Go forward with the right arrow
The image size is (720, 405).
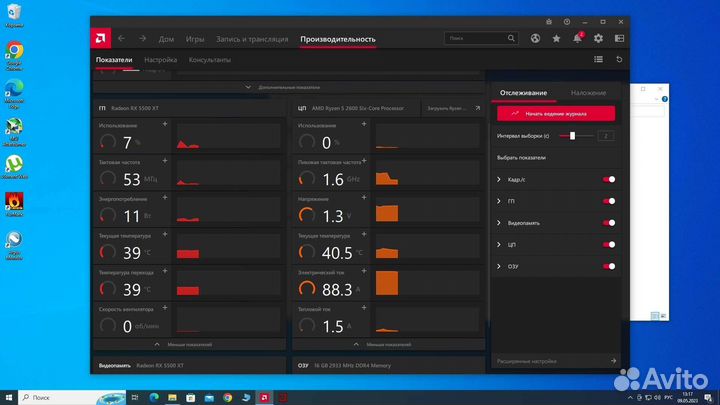[x=142, y=39]
